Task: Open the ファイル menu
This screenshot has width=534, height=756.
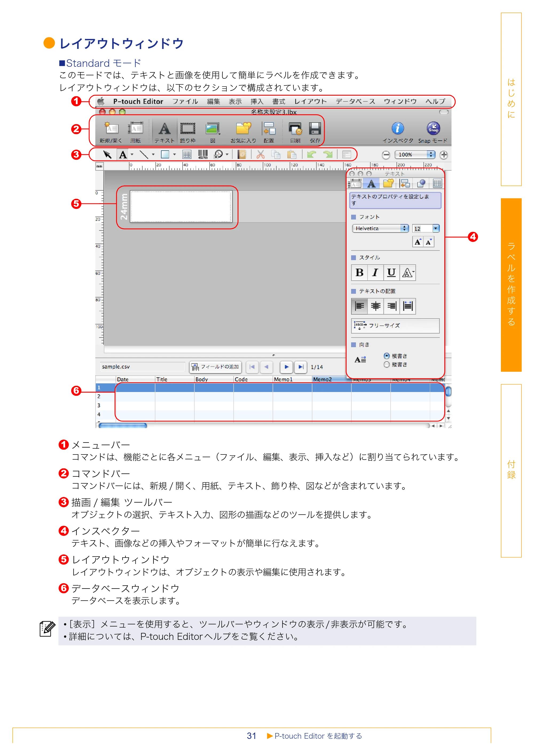Action: pos(185,101)
